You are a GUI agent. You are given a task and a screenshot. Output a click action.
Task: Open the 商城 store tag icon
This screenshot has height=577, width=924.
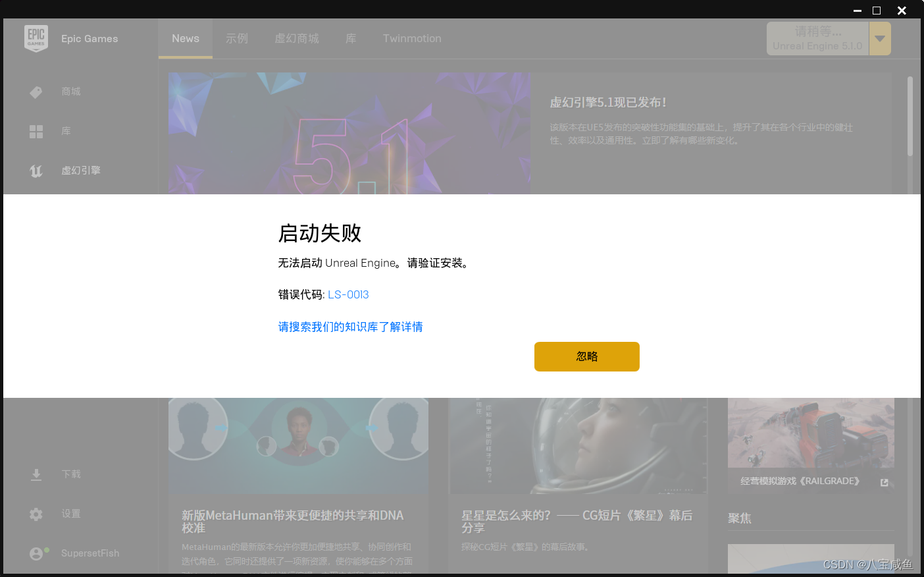[x=36, y=92]
